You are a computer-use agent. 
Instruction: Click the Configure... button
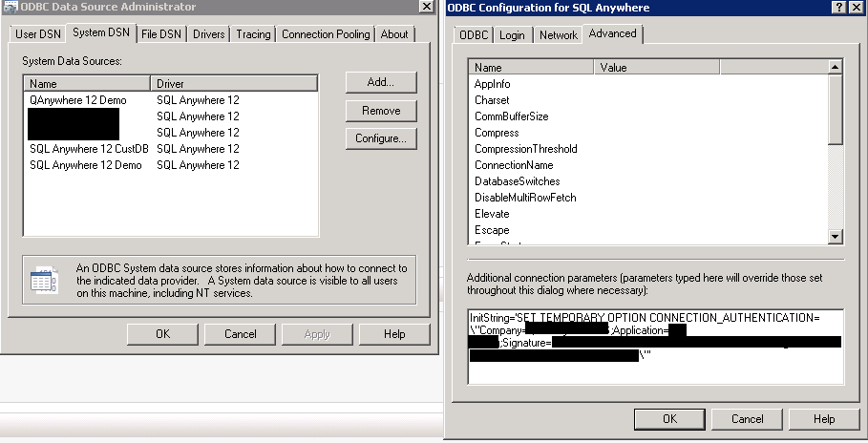point(381,138)
